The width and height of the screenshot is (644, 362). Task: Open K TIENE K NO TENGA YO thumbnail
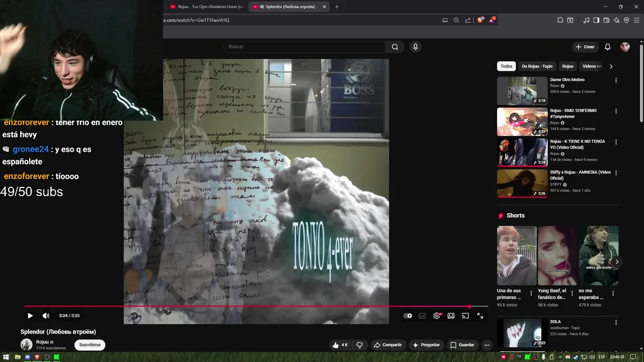pyautogui.click(x=522, y=152)
